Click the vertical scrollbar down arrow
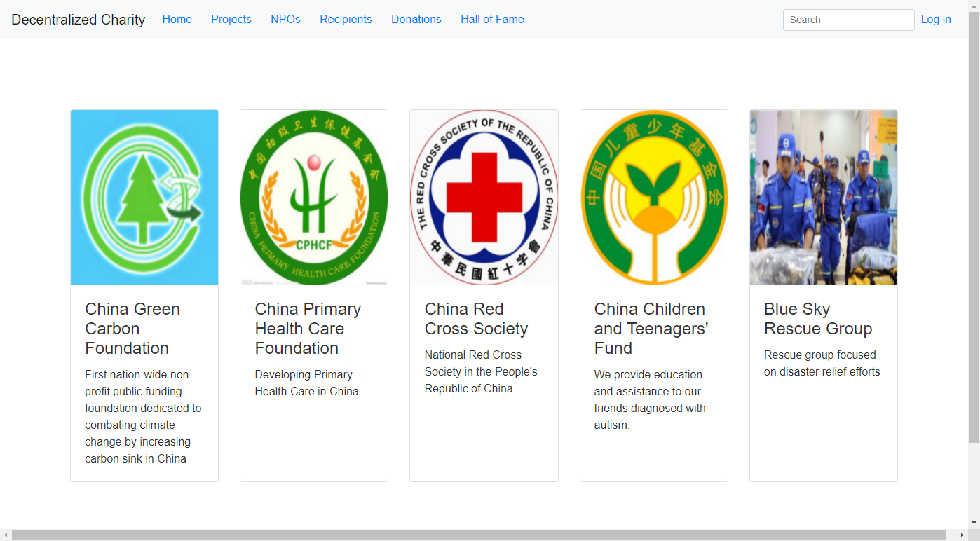The width and height of the screenshot is (980, 541). click(x=974, y=523)
